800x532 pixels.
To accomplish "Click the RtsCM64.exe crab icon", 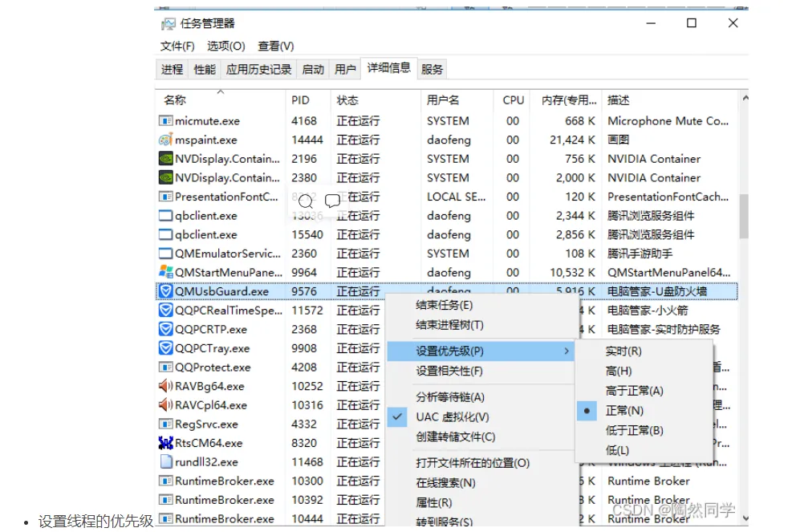I will pos(165,443).
